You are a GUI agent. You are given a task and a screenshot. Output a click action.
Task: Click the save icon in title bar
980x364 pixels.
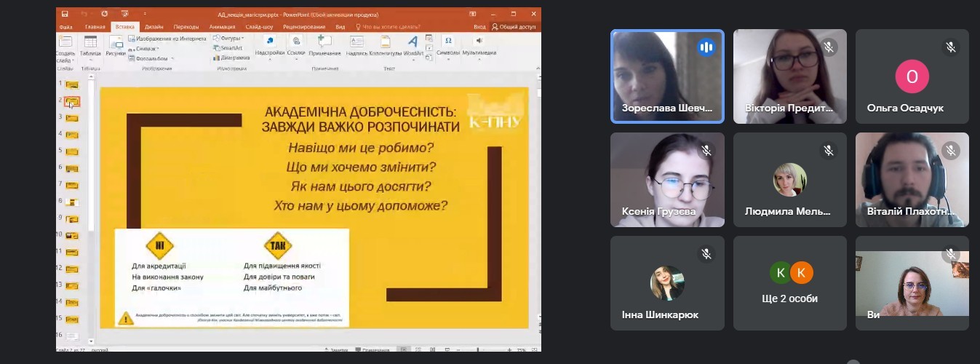click(65, 13)
